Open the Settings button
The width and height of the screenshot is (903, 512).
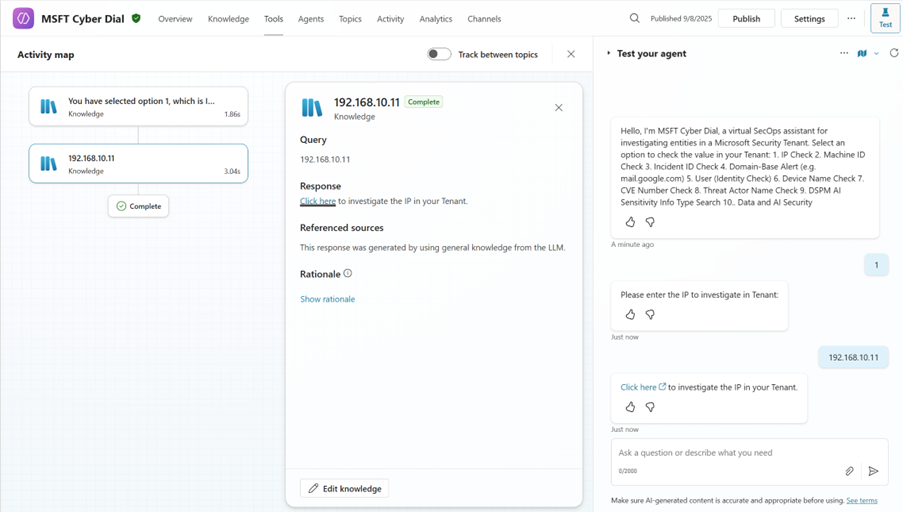pyautogui.click(x=809, y=18)
